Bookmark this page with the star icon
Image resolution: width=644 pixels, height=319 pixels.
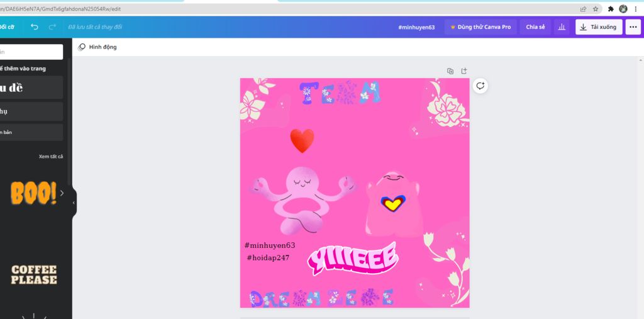(595, 9)
